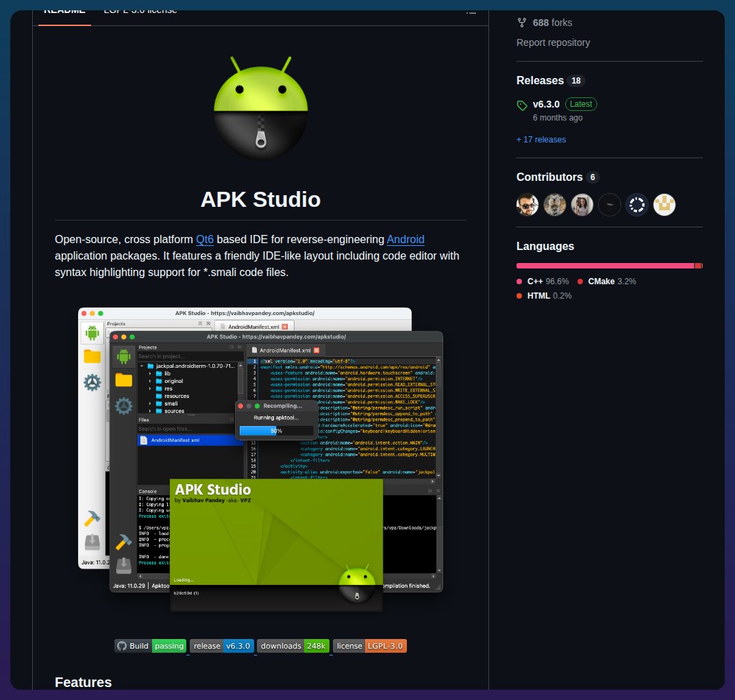
Task: Click the APK Studio README heading
Action: click(x=260, y=200)
